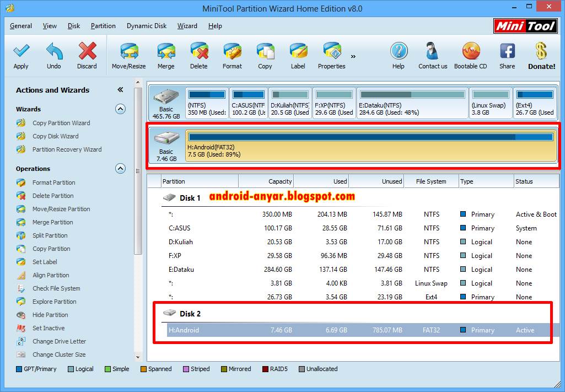565x392 pixels.
Task: Select the 350 MB NTFS partition block
Action: pyautogui.click(x=207, y=103)
